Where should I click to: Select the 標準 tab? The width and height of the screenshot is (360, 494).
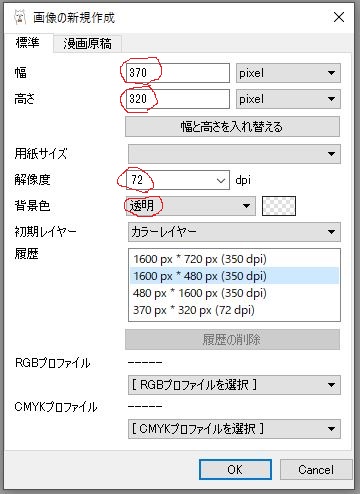pos(28,43)
